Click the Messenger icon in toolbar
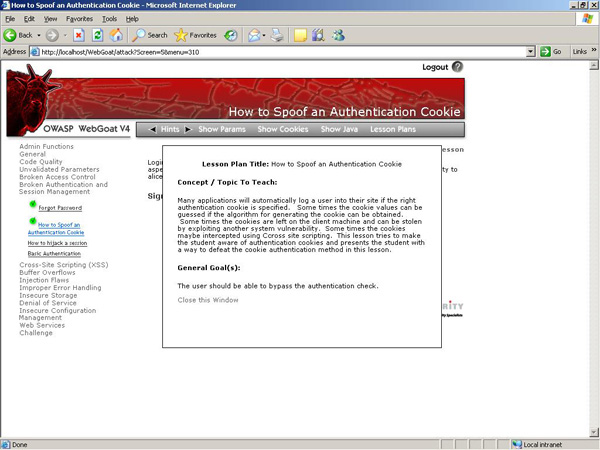Viewport: 600px width, 450px height. 338,35
